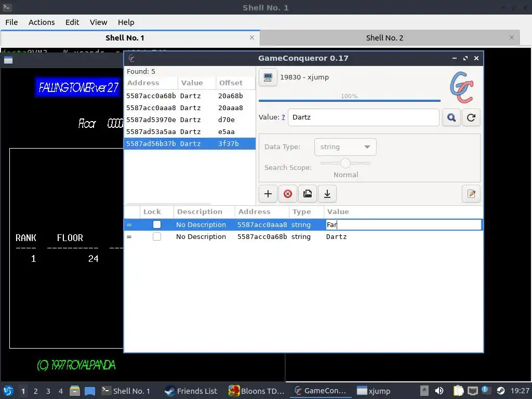Click the GameConqueror logo image
This screenshot has width=532, height=399.
[461, 87]
